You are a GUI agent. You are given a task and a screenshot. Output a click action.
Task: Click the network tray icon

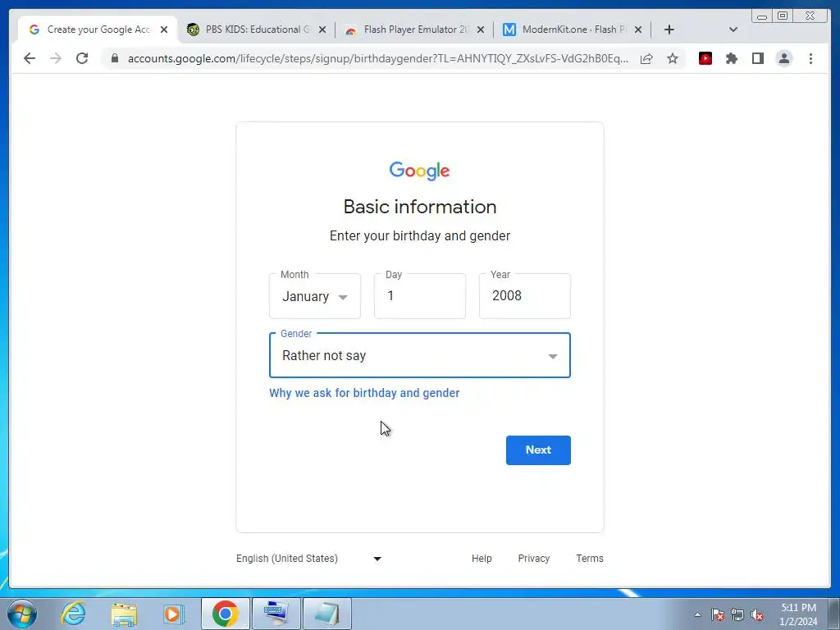pos(737,615)
